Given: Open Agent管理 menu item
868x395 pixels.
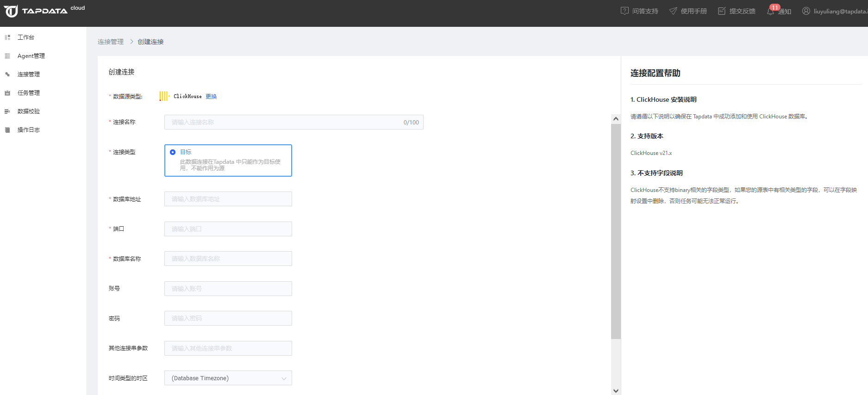Looking at the screenshot, I should 31,56.
